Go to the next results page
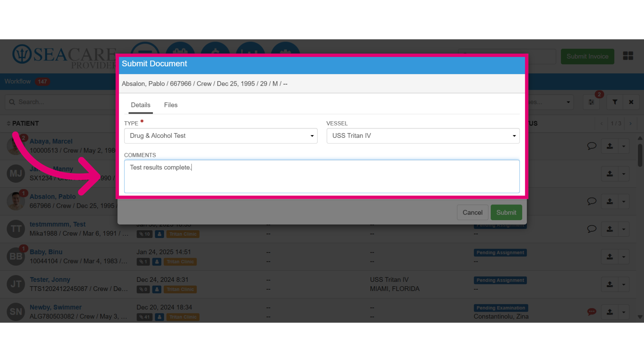This screenshot has width=644, height=362. pos(631,124)
